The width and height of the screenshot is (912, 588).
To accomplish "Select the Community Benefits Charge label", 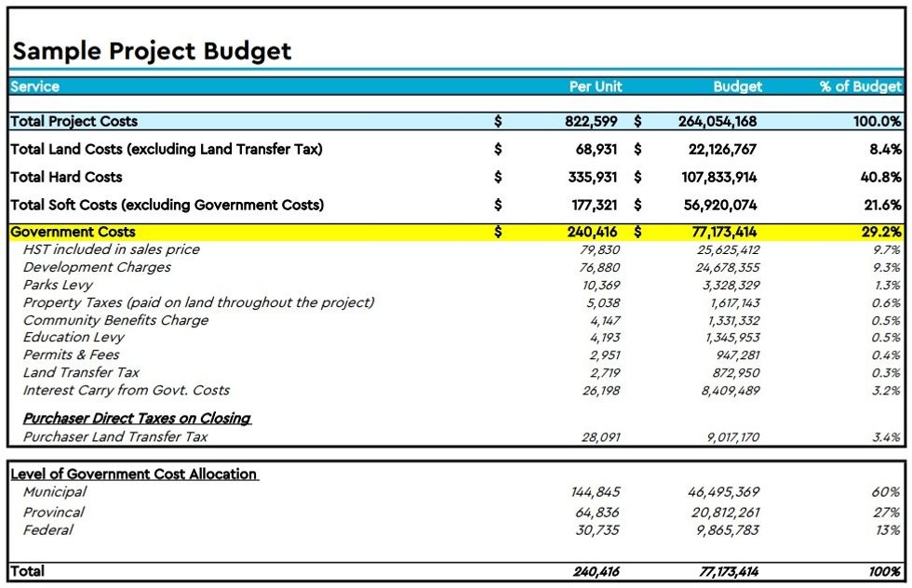I will pos(116,320).
